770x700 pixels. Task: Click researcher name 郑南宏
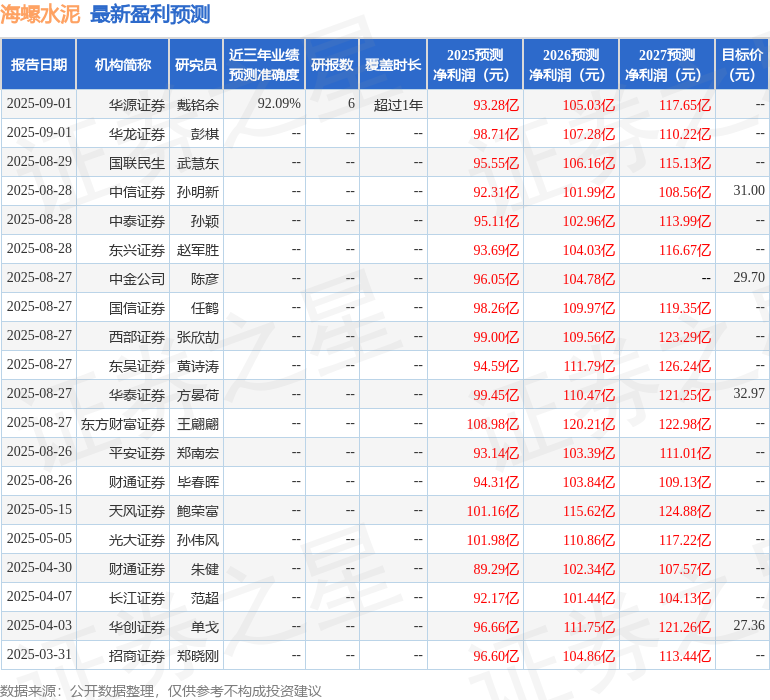tap(197, 453)
